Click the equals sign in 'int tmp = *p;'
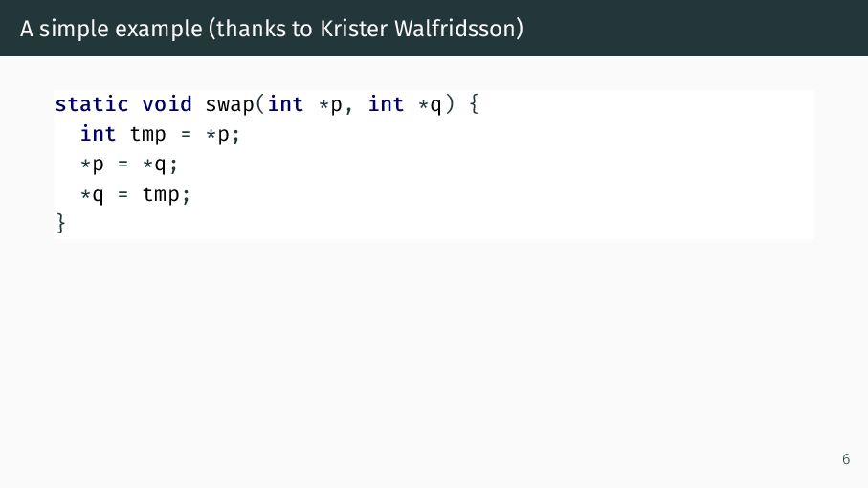Viewport: 868px width, 488px height. point(186,135)
